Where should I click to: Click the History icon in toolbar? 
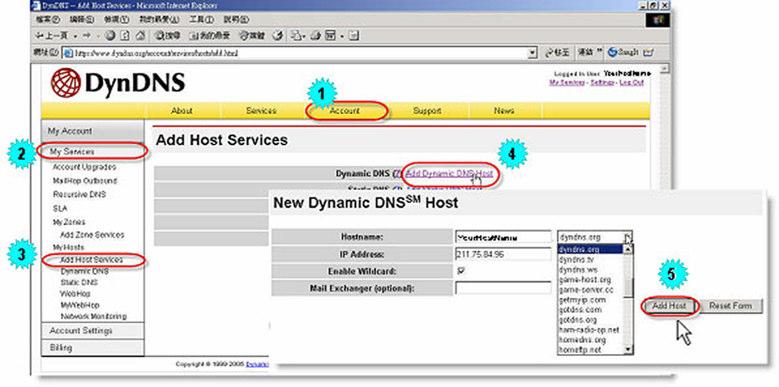pos(278,36)
